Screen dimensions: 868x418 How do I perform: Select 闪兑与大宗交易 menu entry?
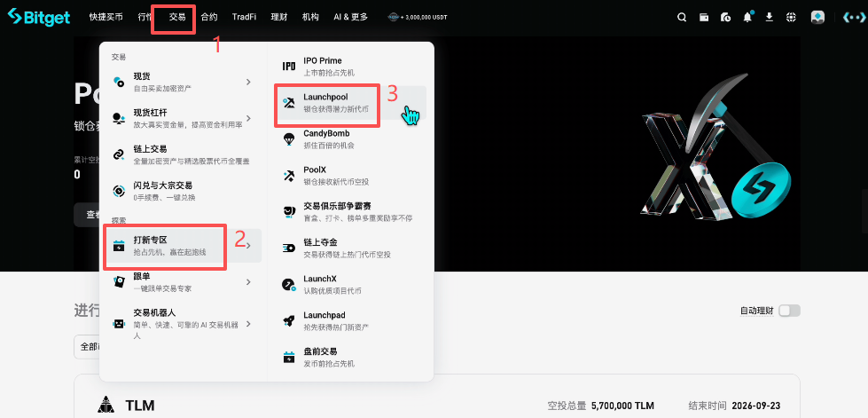(184, 191)
